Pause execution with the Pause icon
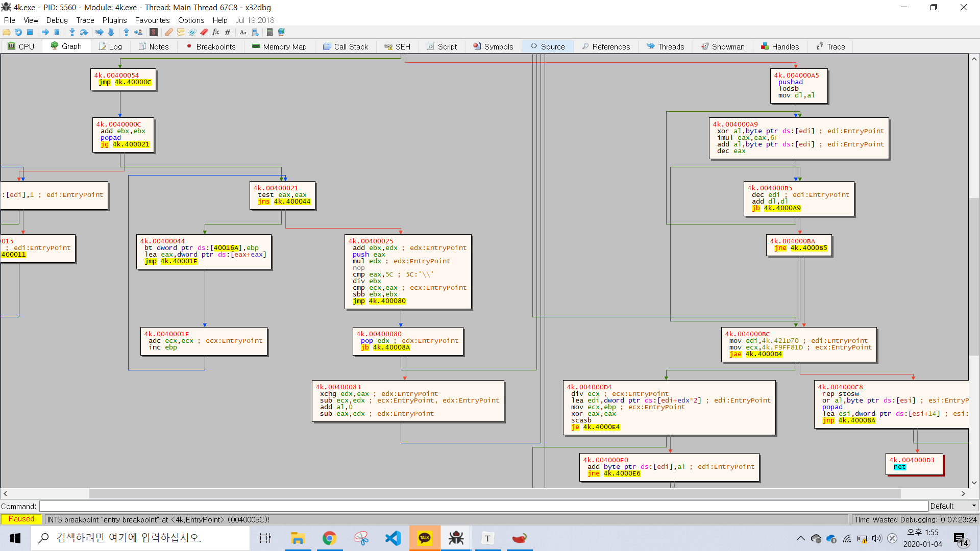Screen dimensions: 980x551 (x=57, y=32)
